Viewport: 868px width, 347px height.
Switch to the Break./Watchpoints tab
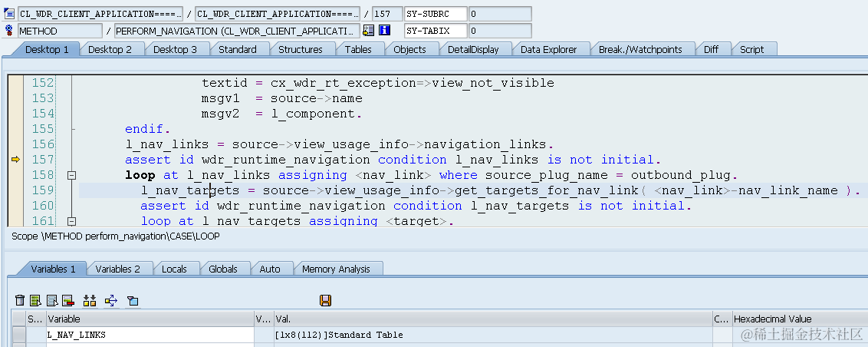tap(640, 49)
